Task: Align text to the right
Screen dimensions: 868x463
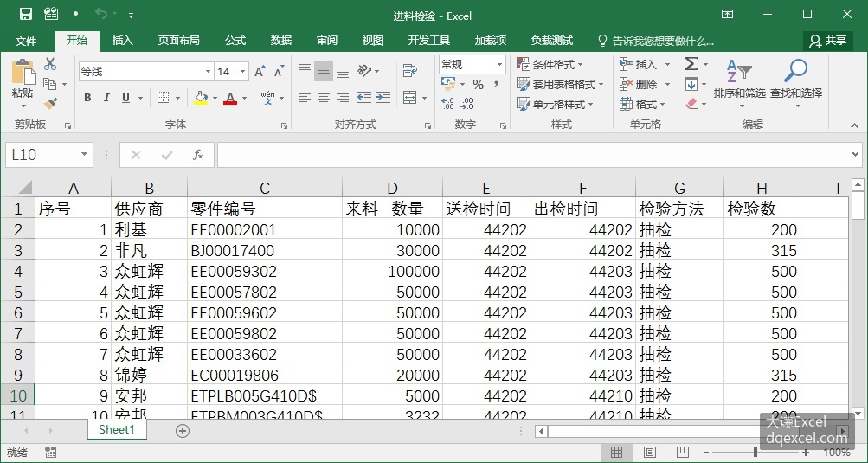Action: [343, 98]
